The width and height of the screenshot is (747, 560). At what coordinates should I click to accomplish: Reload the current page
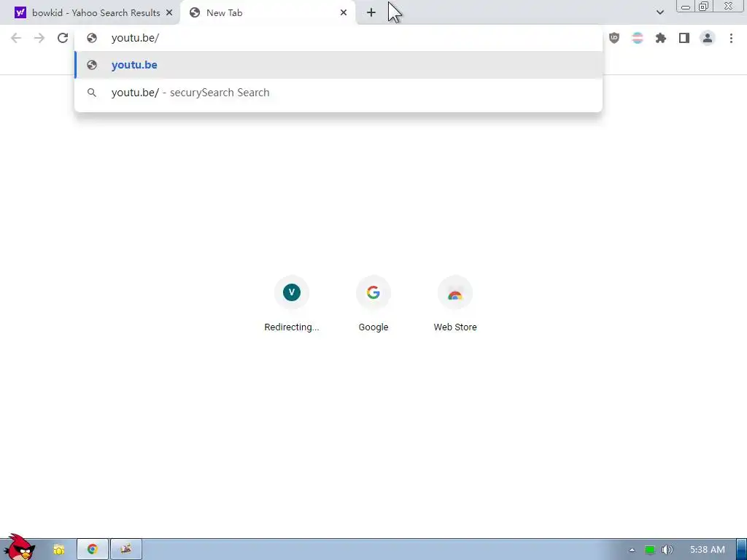[x=63, y=38]
